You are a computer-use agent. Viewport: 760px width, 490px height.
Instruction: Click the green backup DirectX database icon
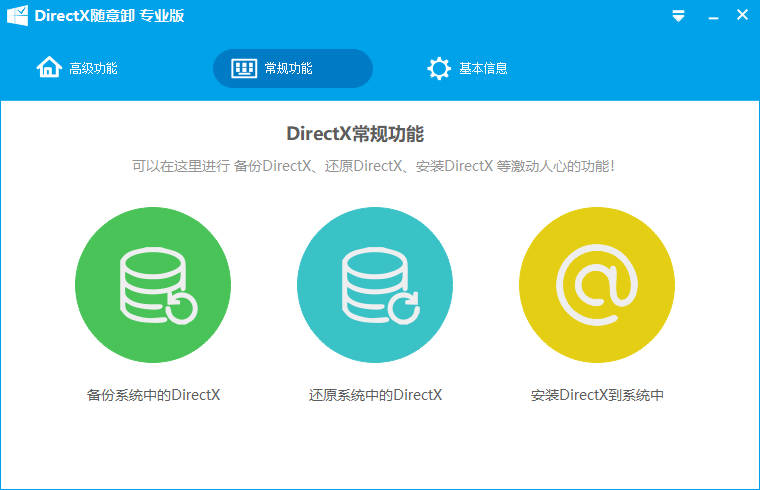(x=153, y=285)
